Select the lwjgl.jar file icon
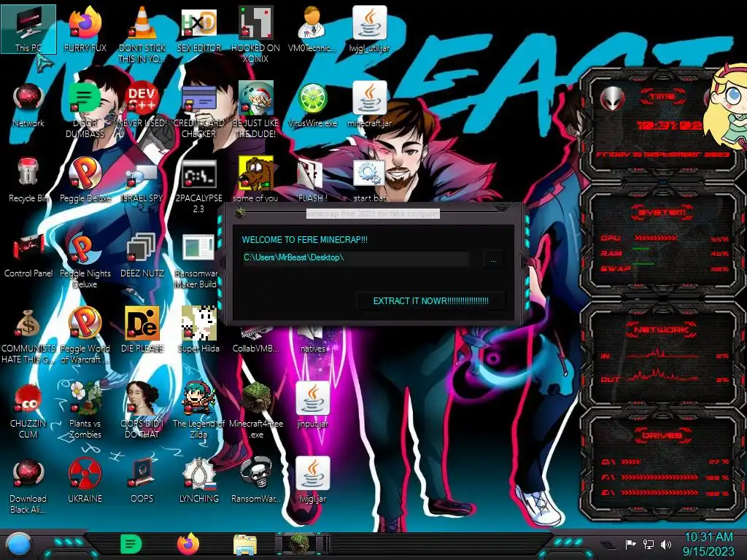747x560 pixels. point(312,481)
